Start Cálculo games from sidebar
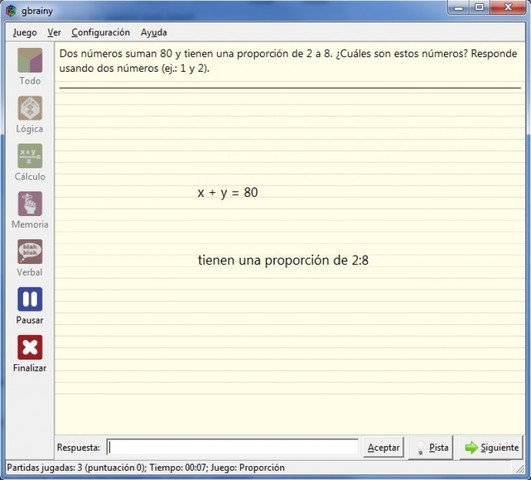This screenshot has width=531, height=480. point(30,156)
